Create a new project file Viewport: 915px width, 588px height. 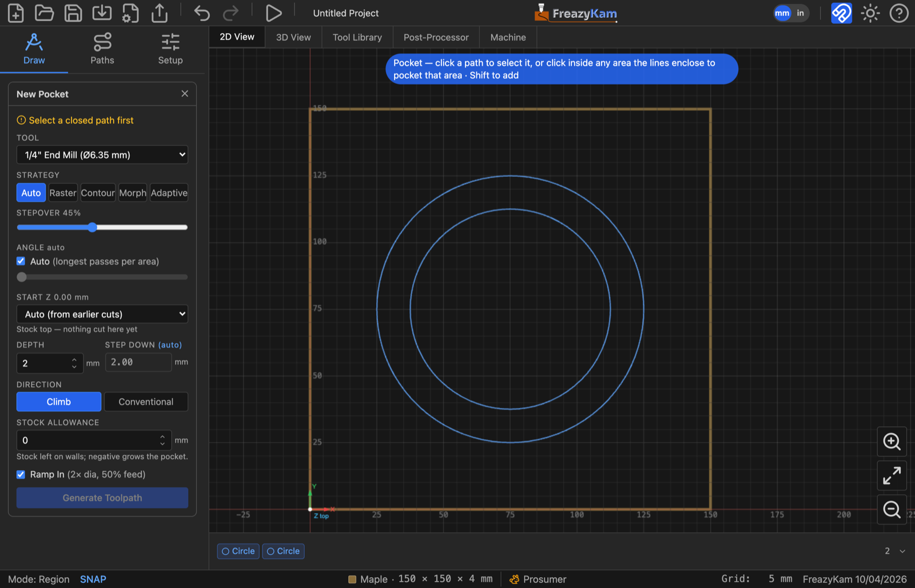[16, 13]
